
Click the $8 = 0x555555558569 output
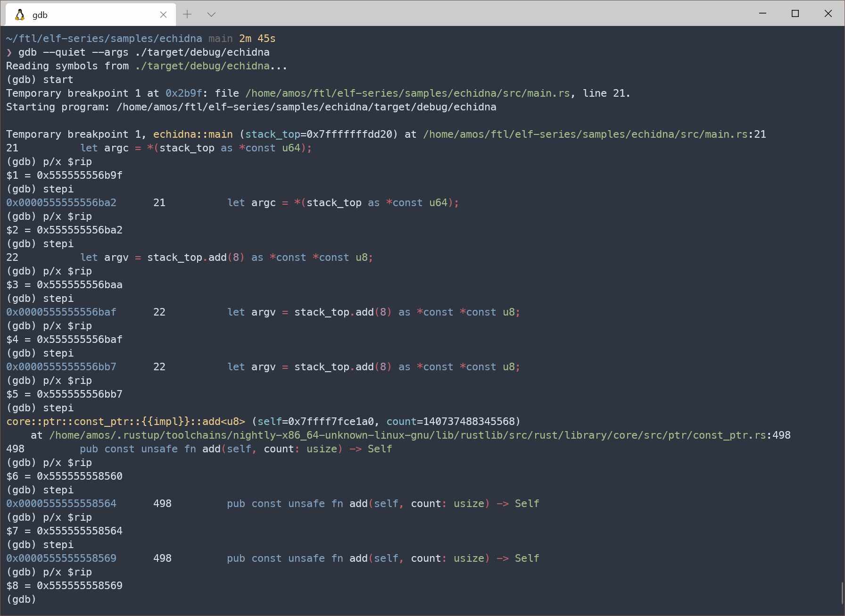pyautogui.click(x=64, y=586)
